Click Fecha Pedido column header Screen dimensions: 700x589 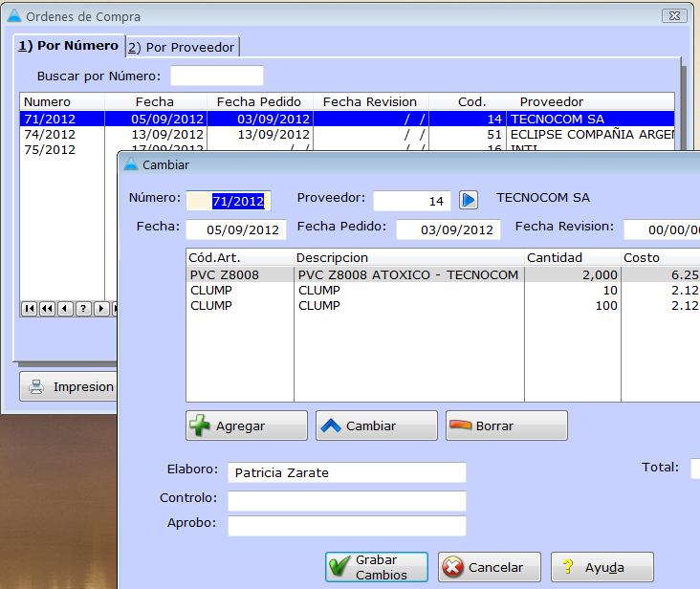click(260, 101)
